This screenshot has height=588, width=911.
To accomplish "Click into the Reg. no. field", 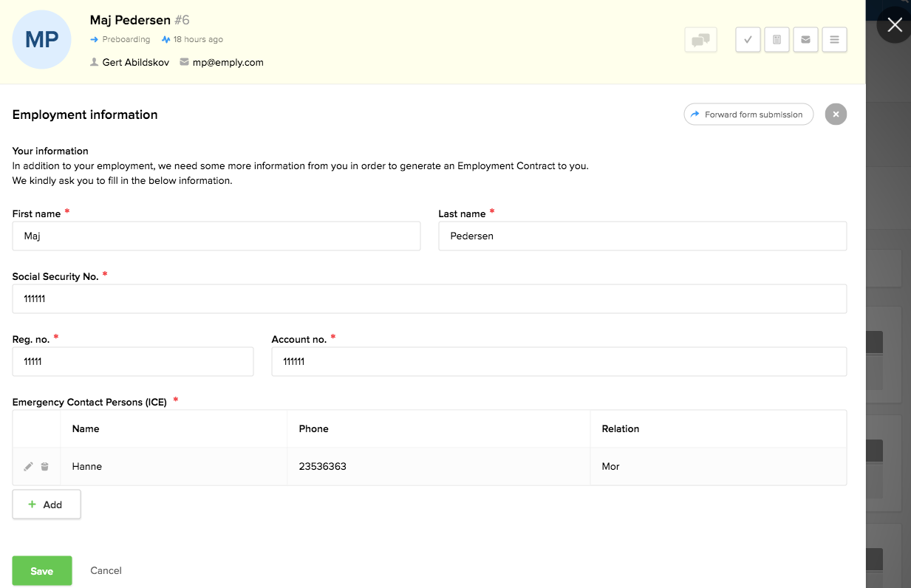I will tap(133, 362).
